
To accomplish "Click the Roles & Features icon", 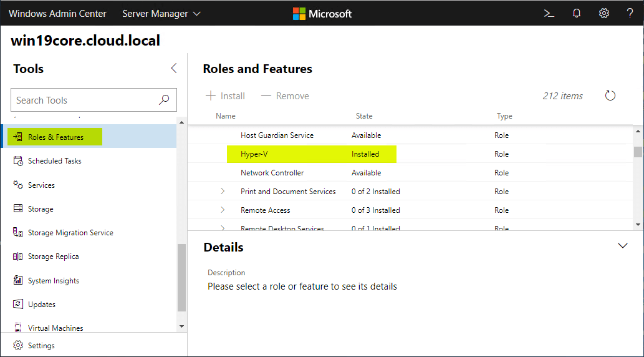I will pyautogui.click(x=17, y=137).
